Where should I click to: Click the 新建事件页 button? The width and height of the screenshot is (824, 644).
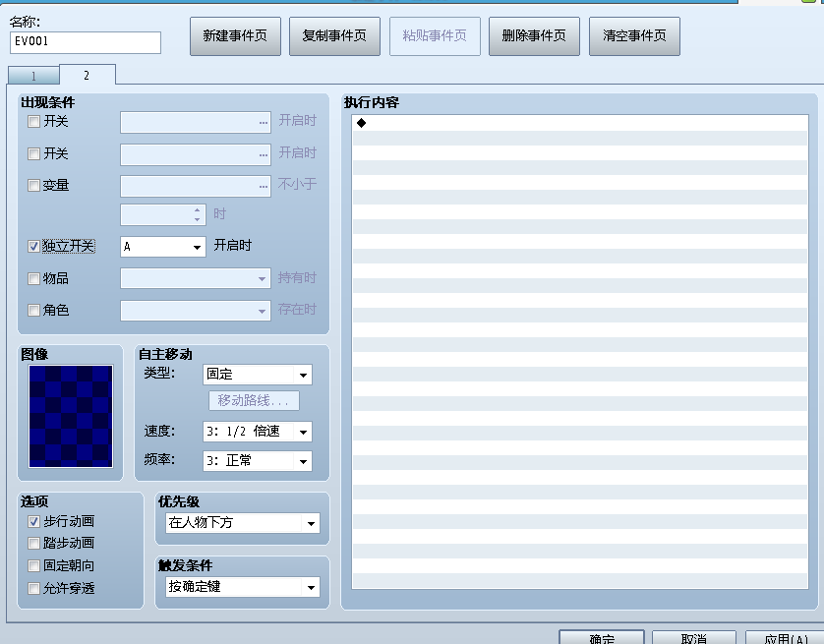(x=235, y=36)
